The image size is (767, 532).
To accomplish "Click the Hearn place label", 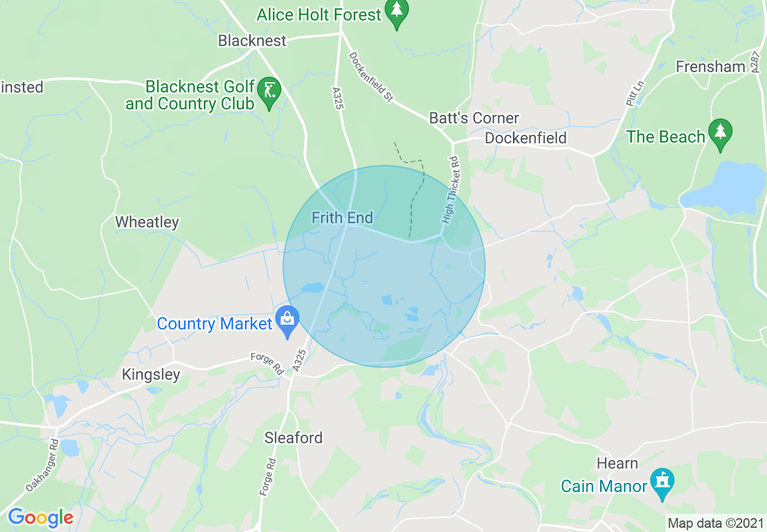I will point(617,464).
